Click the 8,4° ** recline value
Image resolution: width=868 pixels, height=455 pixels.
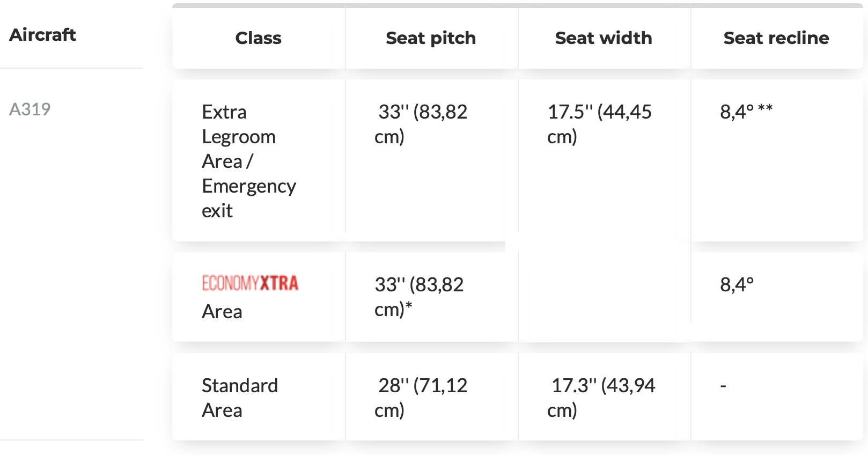click(x=746, y=112)
